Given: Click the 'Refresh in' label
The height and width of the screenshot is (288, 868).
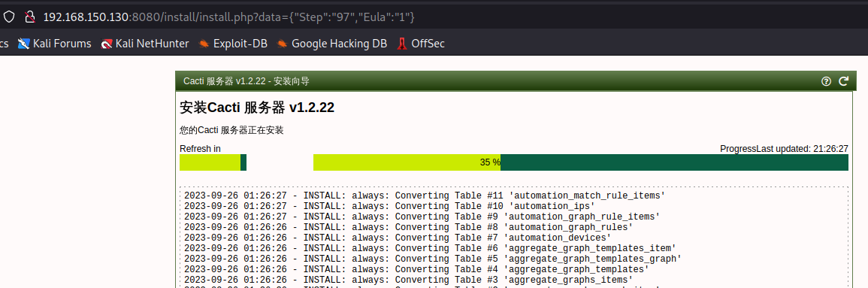Looking at the screenshot, I should (x=201, y=148).
